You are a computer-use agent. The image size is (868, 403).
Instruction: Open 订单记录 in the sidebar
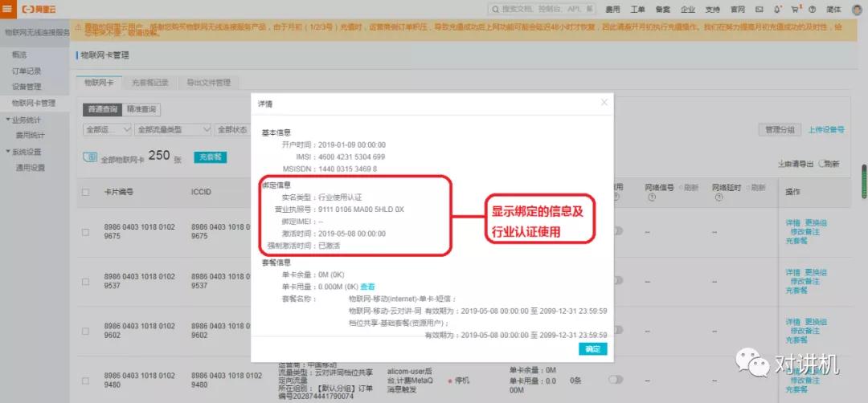(x=27, y=71)
